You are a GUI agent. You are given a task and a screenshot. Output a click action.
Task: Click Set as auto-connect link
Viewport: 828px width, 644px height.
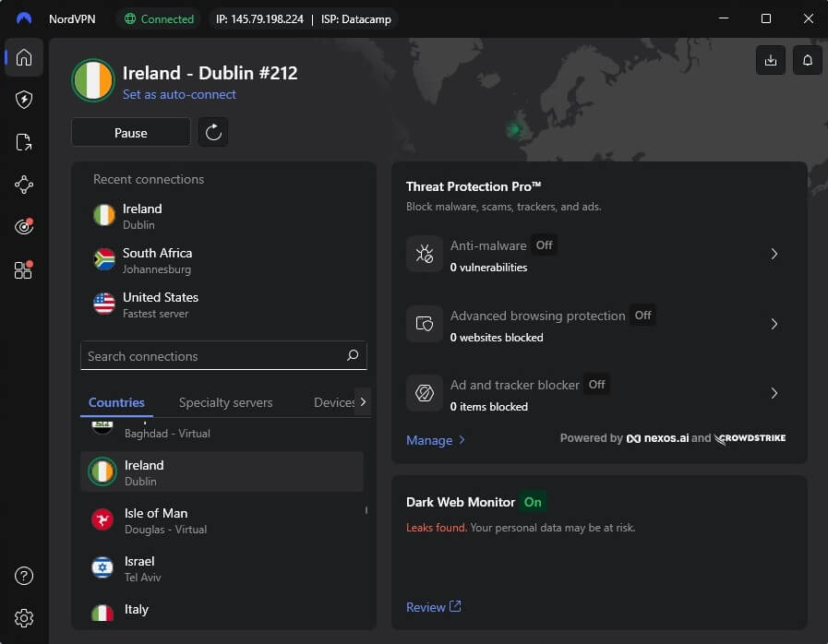(x=179, y=94)
